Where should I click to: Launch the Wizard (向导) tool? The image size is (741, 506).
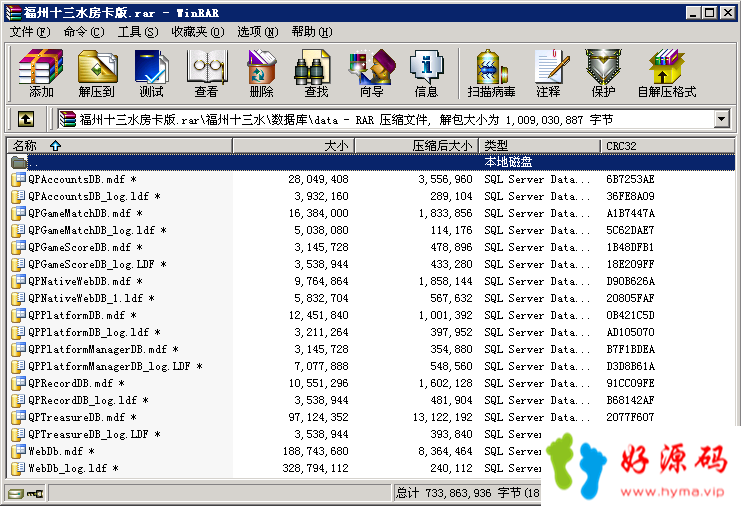point(372,73)
